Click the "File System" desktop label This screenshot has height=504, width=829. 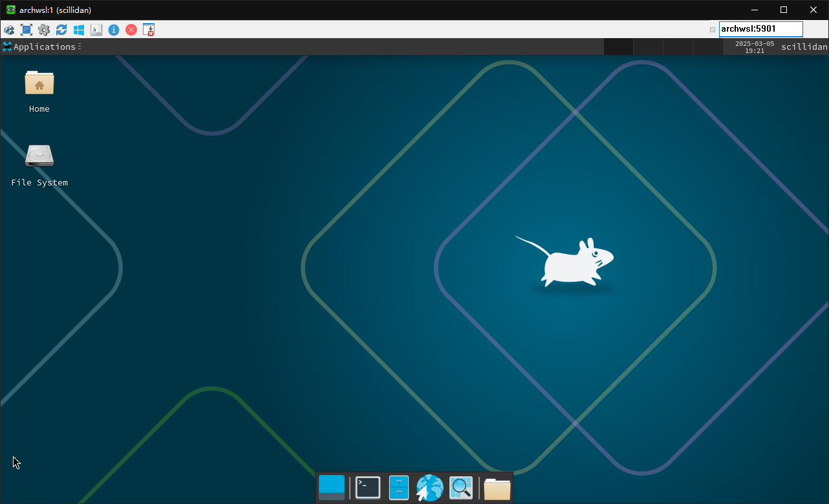(39, 183)
